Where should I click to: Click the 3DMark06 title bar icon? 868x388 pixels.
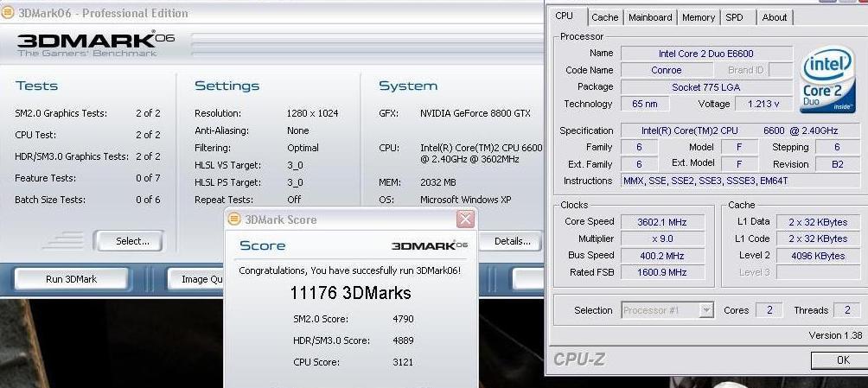8,13
